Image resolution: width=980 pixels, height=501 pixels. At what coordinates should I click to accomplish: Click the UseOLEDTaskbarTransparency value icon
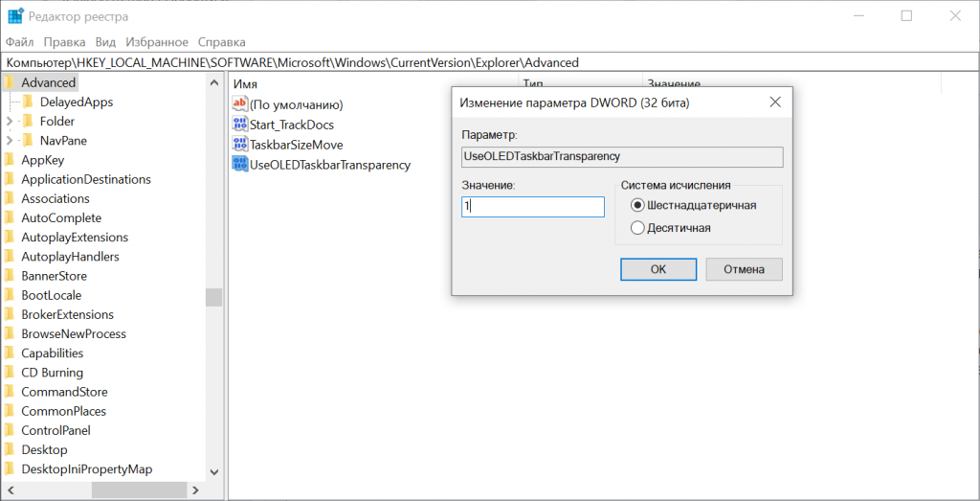pos(240,165)
